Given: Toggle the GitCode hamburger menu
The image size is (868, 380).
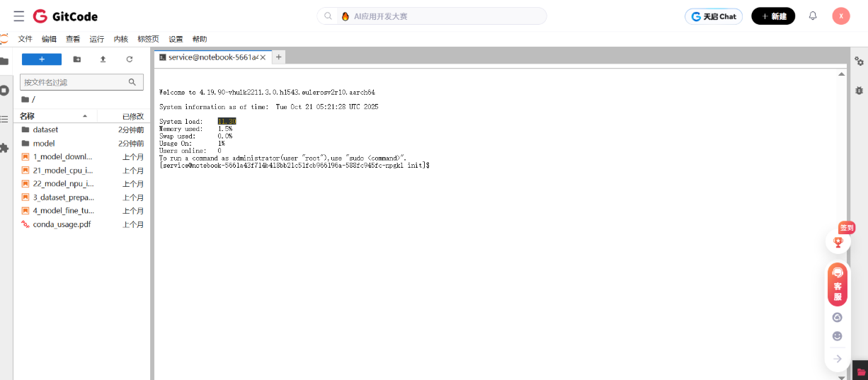Looking at the screenshot, I should (x=18, y=16).
